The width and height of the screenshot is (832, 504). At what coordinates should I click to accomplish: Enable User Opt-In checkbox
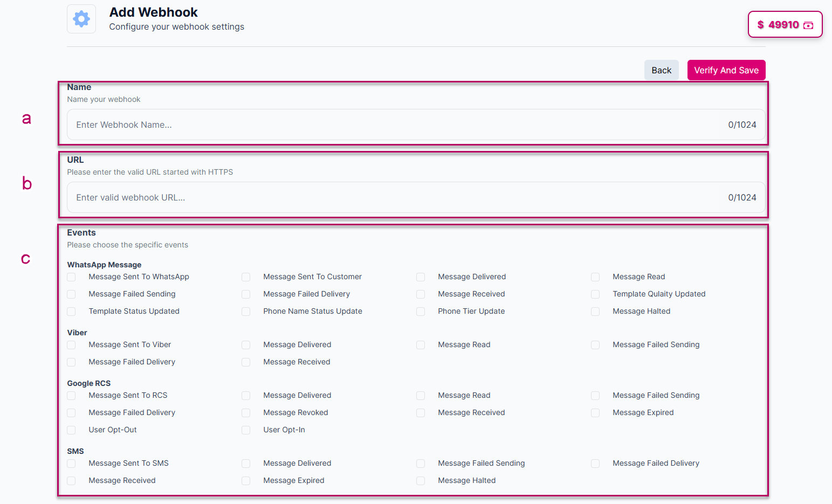pyautogui.click(x=246, y=430)
